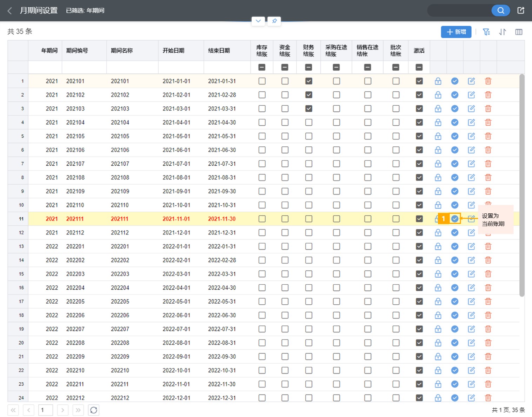Click lock icon for period 202204
532x417 pixels.
tap(438, 288)
